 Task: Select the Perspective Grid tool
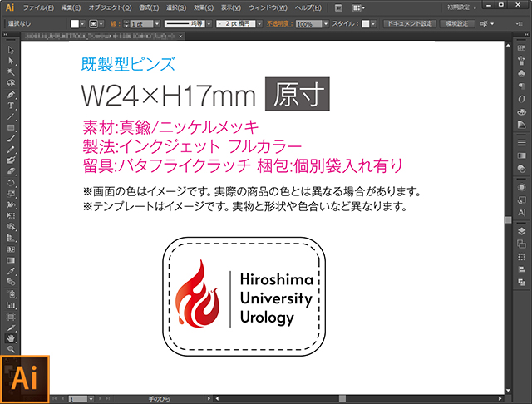[11, 238]
